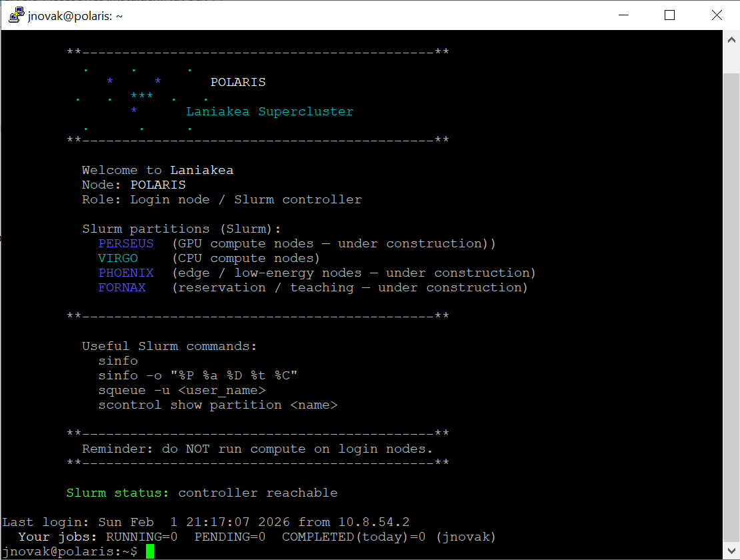Screen dimensions: 740x560
Task: Click the 'Slurm partitions (Slurm):' heading
Action: (181, 229)
